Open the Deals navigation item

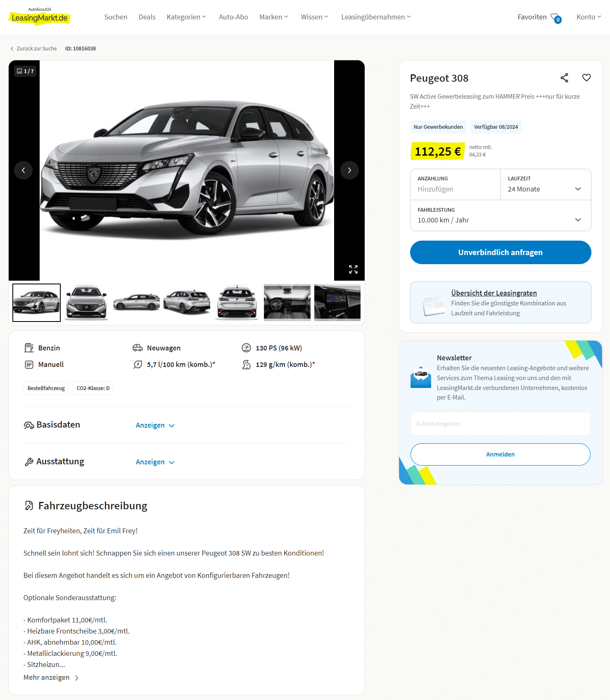pos(147,17)
